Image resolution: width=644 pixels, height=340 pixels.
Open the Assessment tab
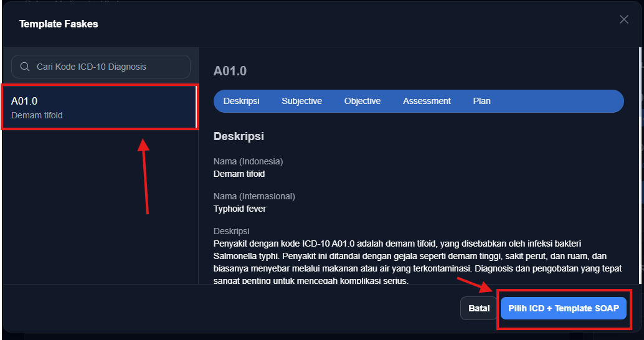[427, 101]
